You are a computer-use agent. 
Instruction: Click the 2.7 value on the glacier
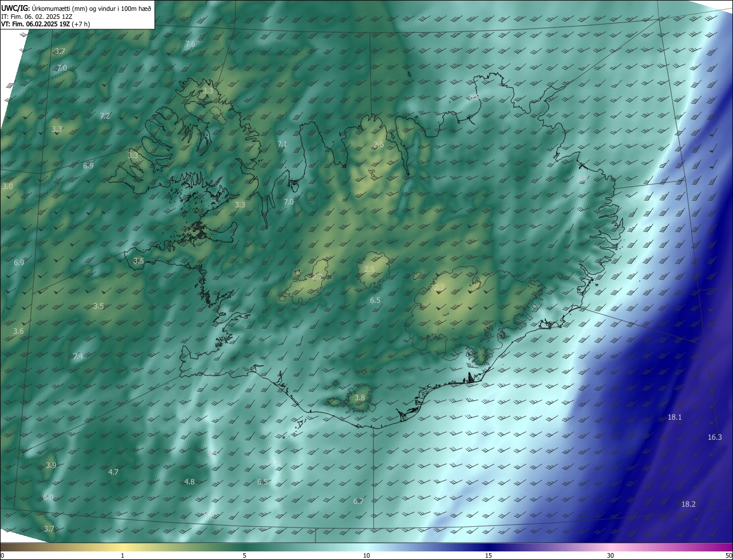pos(317,277)
